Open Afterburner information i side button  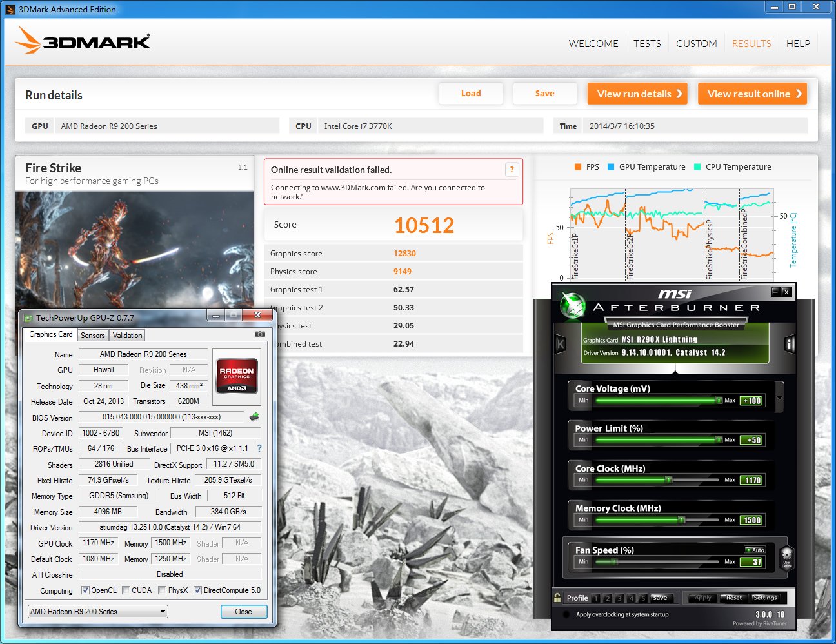(790, 345)
